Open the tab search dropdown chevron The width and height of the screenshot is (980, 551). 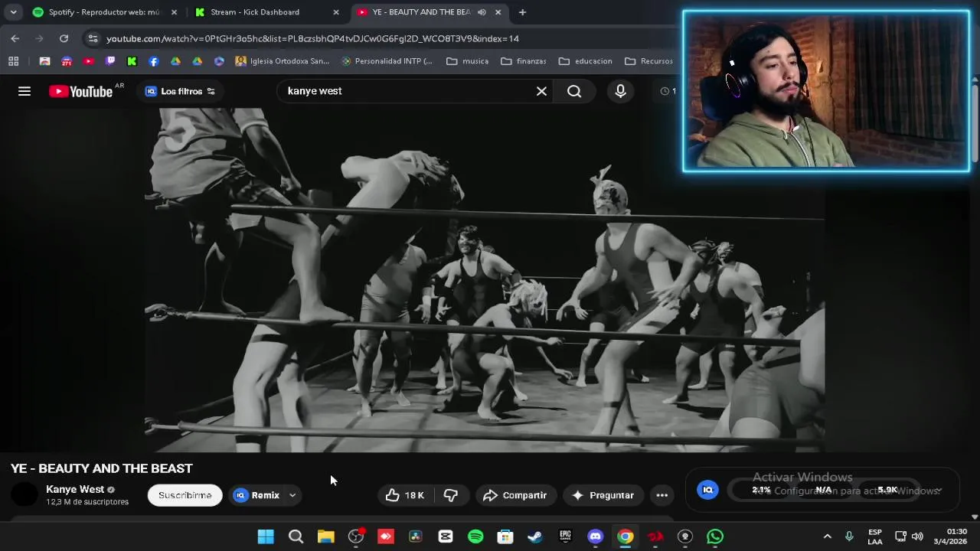[13, 12]
